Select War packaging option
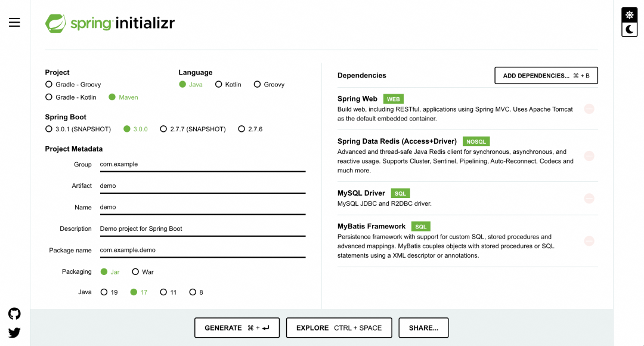Image resolution: width=644 pixels, height=346 pixels. pyautogui.click(x=135, y=272)
